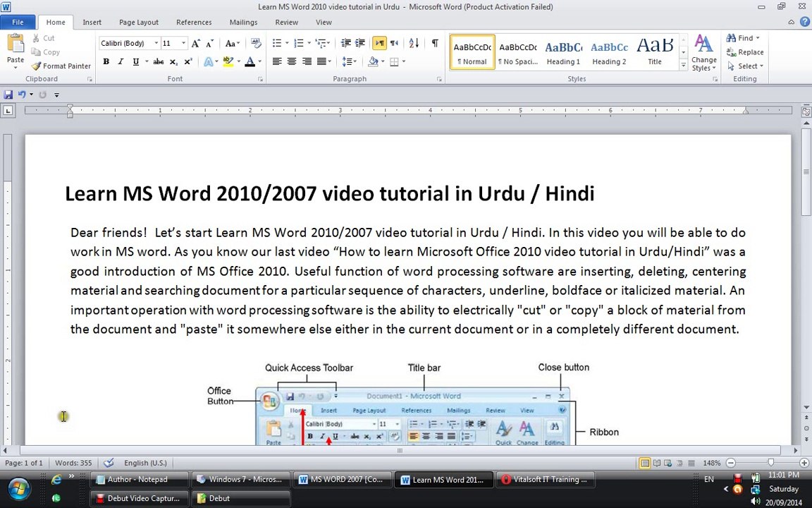Center the paragraph text
The width and height of the screenshot is (812, 508).
click(x=292, y=61)
